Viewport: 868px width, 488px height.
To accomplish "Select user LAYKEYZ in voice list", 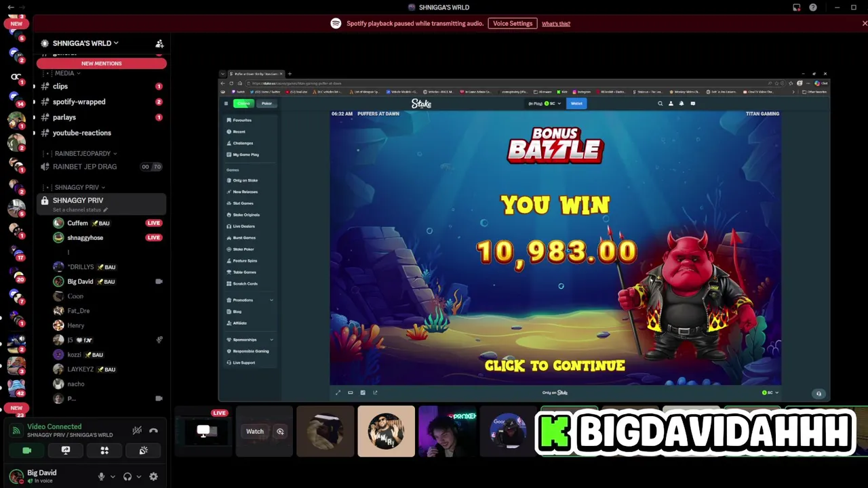I will tap(81, 369).
